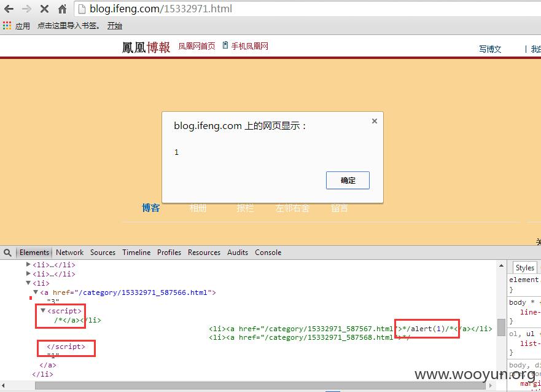Image resolution: width=541 pixels, height=392 pixels.
Task: Switch to the Audits DevTools tab
Action: (x=238, y=253)
